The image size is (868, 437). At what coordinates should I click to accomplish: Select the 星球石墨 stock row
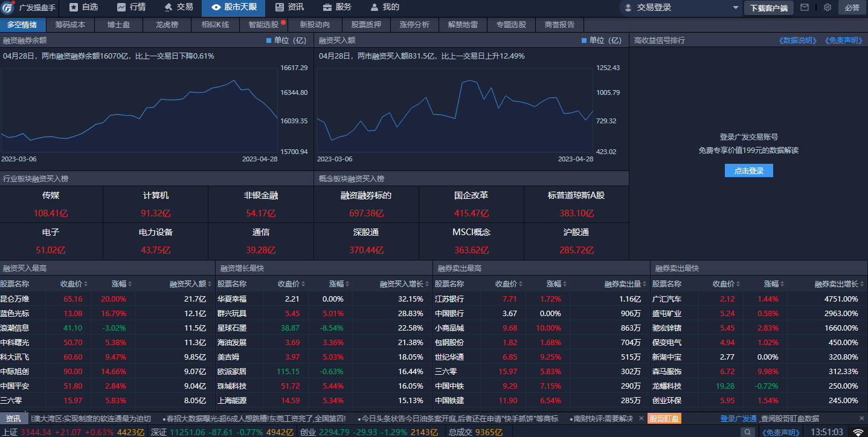pos(324,328)
